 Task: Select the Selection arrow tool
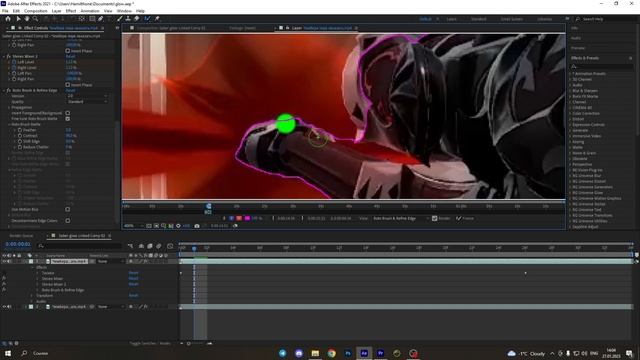[18, 19]
